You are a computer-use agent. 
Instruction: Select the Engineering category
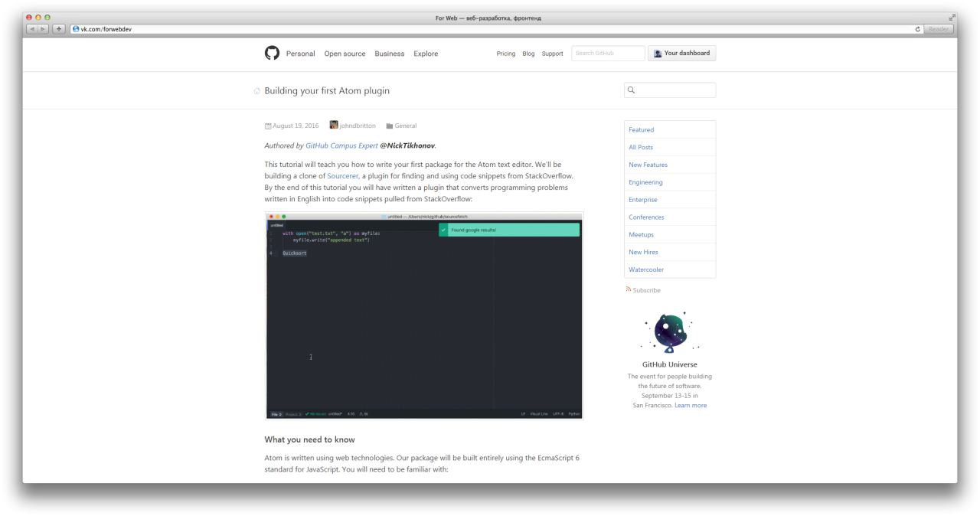pyautogui.click(x=670, y=182)
